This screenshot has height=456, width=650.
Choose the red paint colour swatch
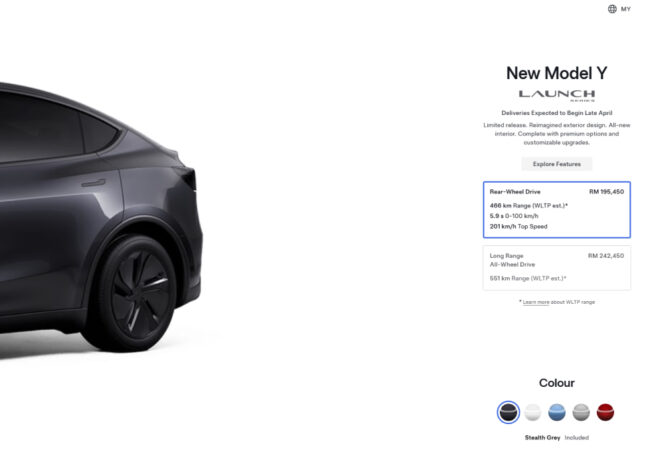tap(605, 412)
